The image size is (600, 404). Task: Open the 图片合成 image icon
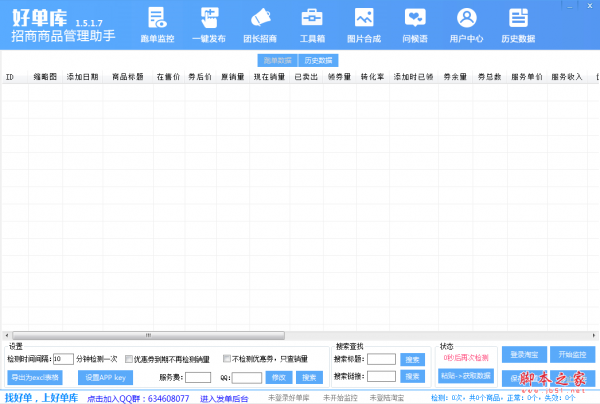point(364,24)
